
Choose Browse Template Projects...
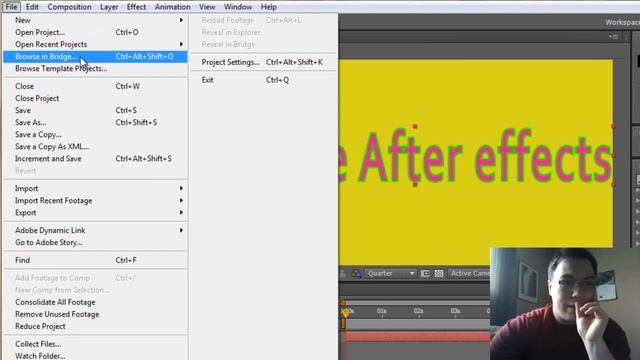pyautogui.click(x=95, y=69)
